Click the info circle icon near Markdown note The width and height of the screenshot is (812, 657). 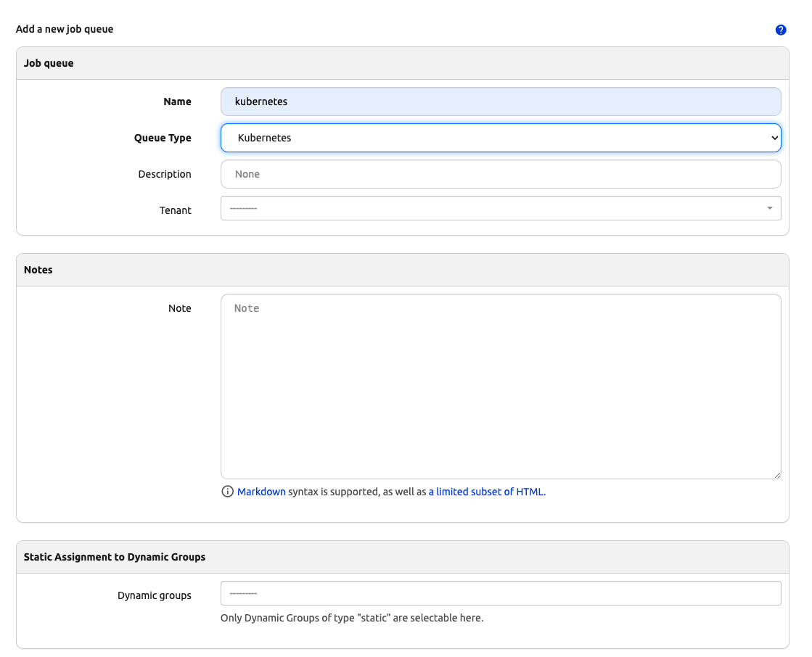click(x=228, y=492)
